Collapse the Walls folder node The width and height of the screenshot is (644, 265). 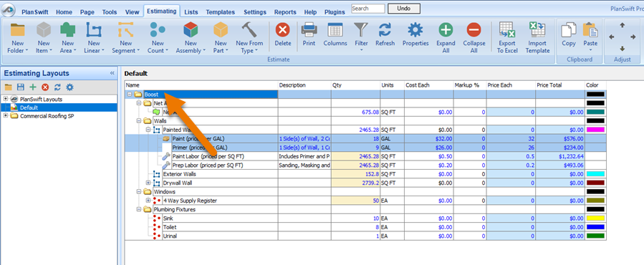pos(139,121)
